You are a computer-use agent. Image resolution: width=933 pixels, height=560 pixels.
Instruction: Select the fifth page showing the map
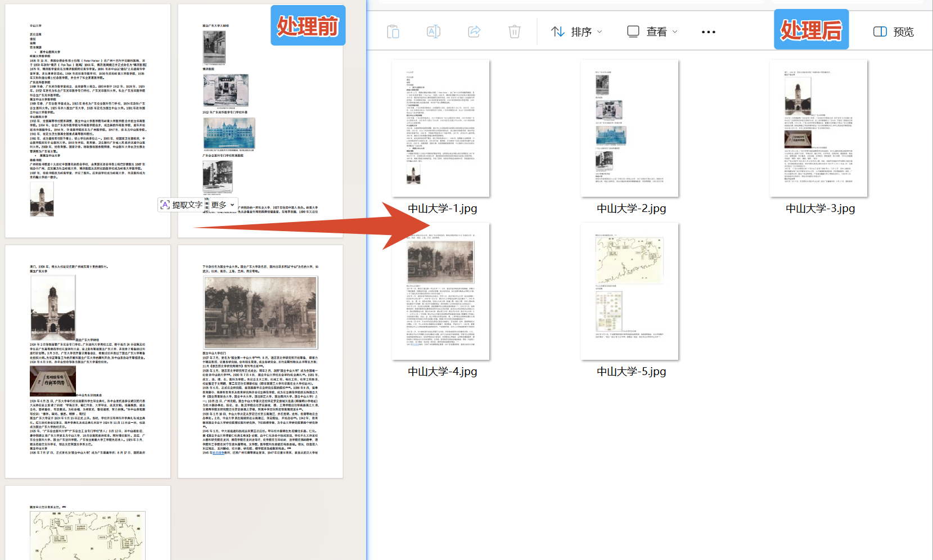pyautogui.click(x=88, y=523)
